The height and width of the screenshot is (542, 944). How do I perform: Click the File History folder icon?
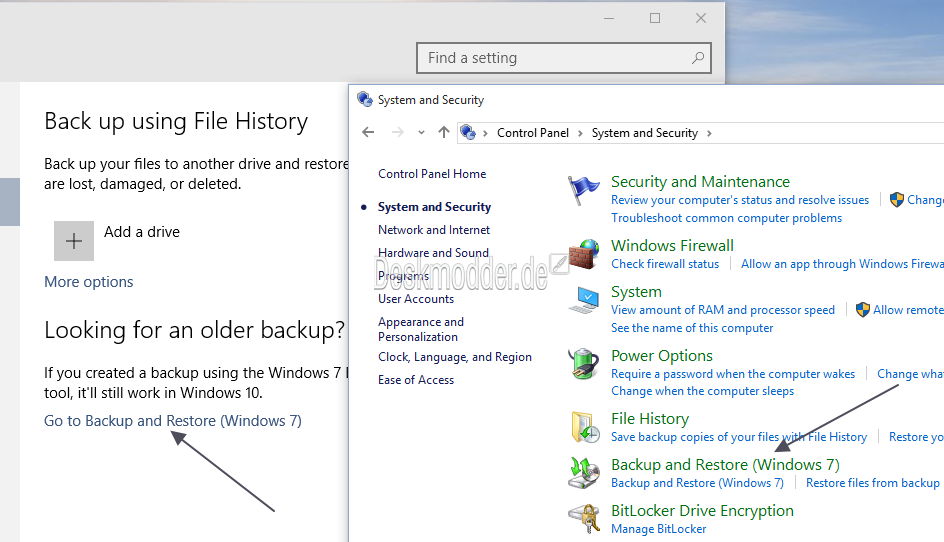tap(585, 427)
